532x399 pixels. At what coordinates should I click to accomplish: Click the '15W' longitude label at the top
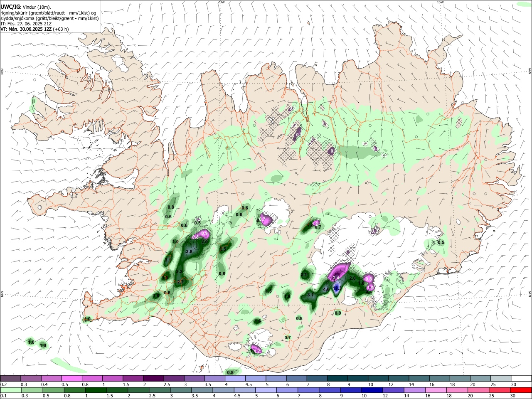tap(440, 2)
